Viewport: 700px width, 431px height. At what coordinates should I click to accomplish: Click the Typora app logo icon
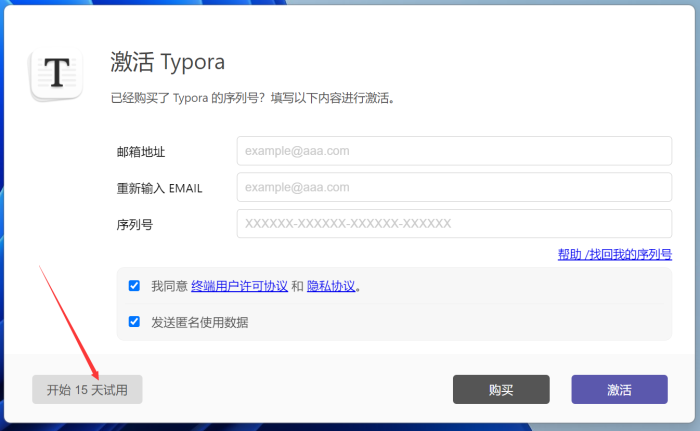coord(56,74)
